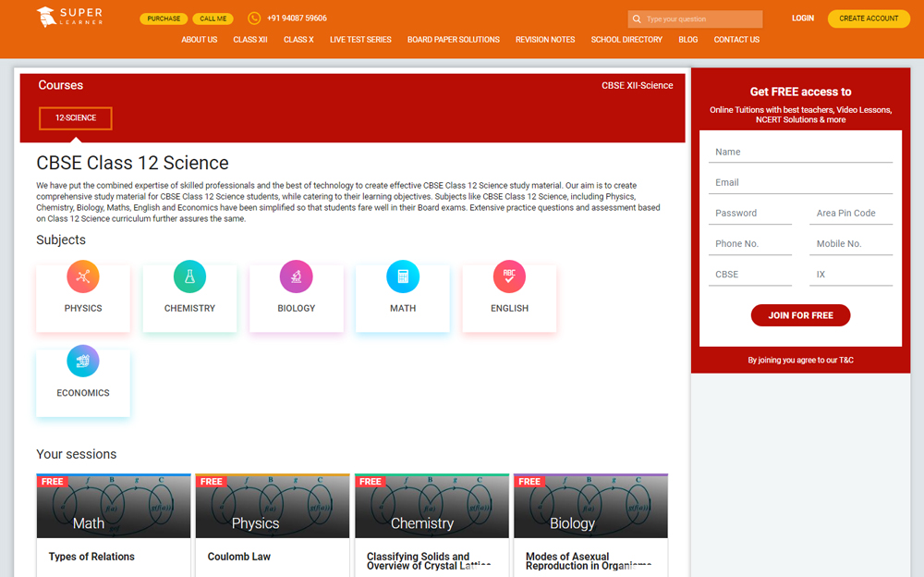This screenshot has width=924, height=577.
Task: Click the Area Pin Code field
Action: coord(851,214)
